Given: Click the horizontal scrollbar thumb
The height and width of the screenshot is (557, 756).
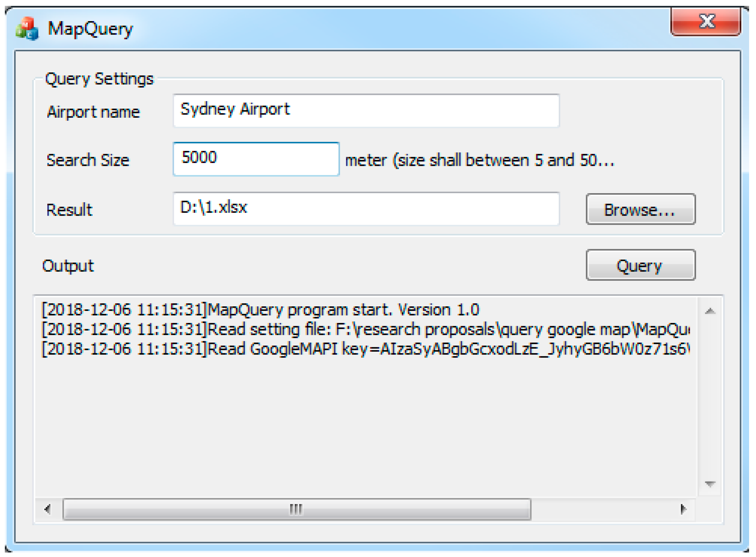Looking at the screenshot, I should 296,509.
